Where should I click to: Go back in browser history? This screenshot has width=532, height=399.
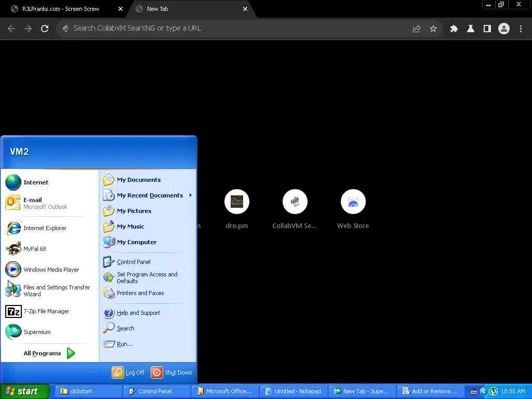(x=11, y=29)
